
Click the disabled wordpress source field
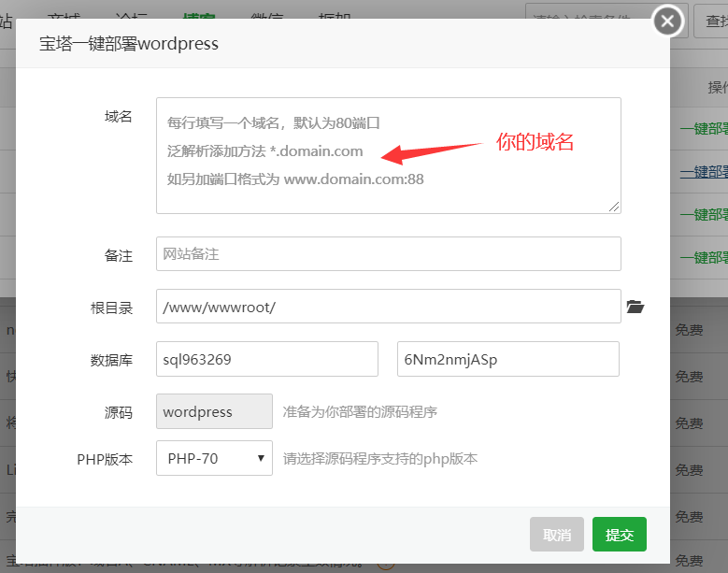click(x=214, y=411)
